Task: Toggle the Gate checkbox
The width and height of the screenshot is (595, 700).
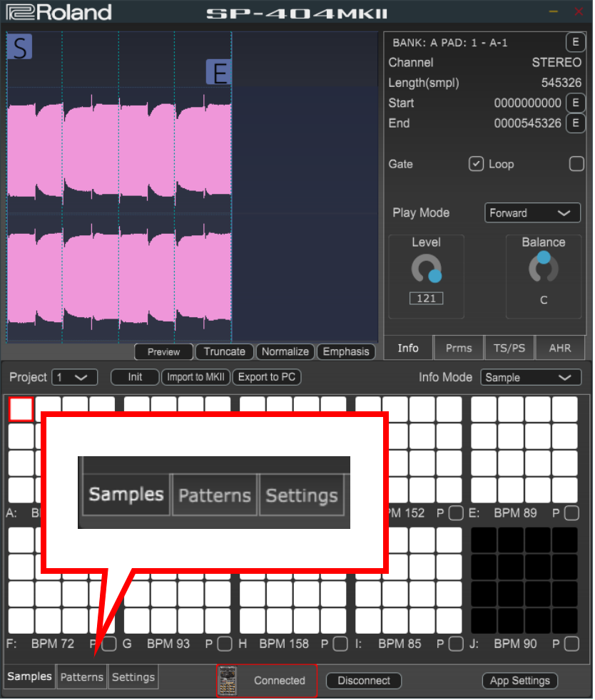Action: coord(477,164)
